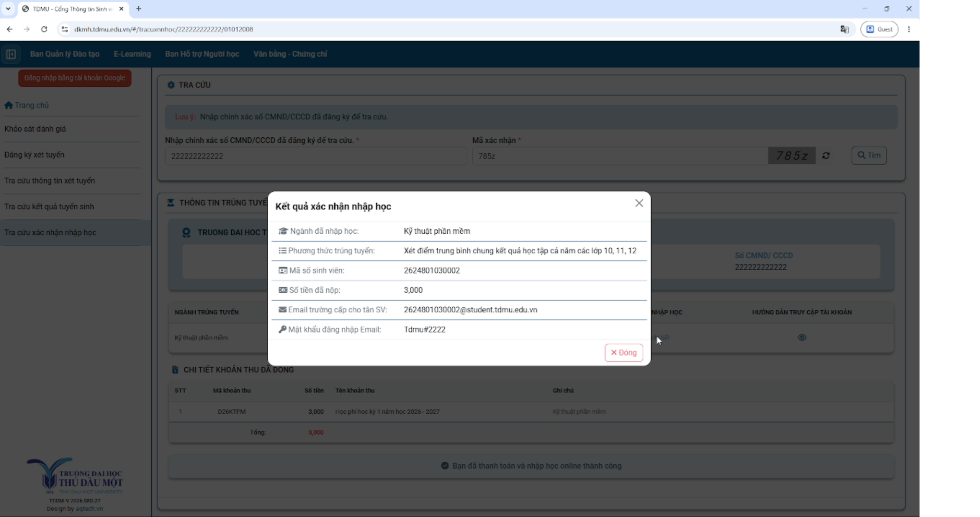Click student ID value 2624801030002

(x=432, y=270)
